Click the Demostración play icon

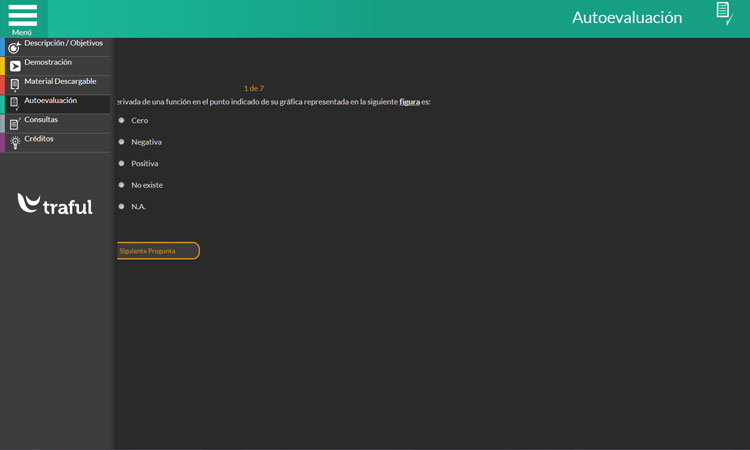pos(15,66)
